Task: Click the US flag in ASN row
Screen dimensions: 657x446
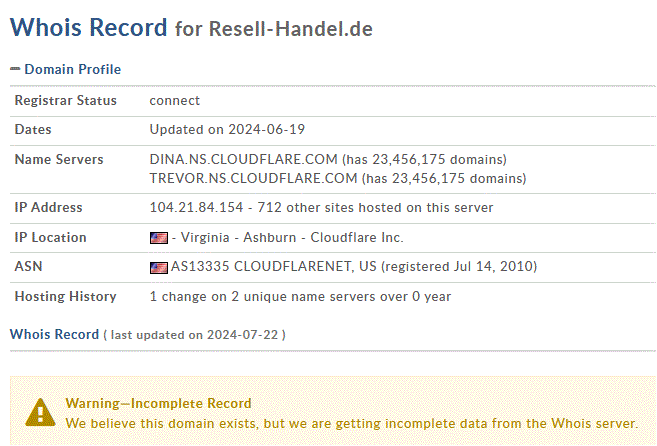Action: [159, 267]
